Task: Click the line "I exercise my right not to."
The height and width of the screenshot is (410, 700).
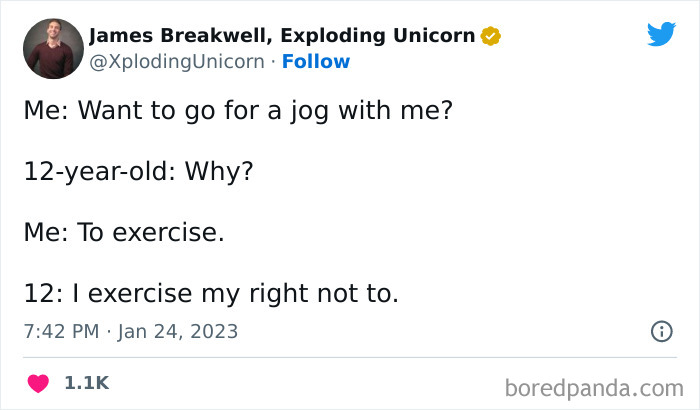Action: click(x=235, y=294)
